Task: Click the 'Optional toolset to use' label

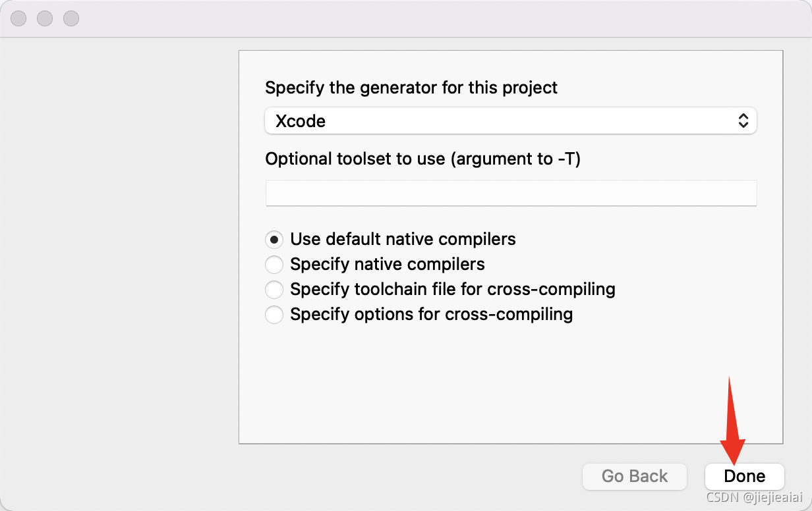Action: 422,159
